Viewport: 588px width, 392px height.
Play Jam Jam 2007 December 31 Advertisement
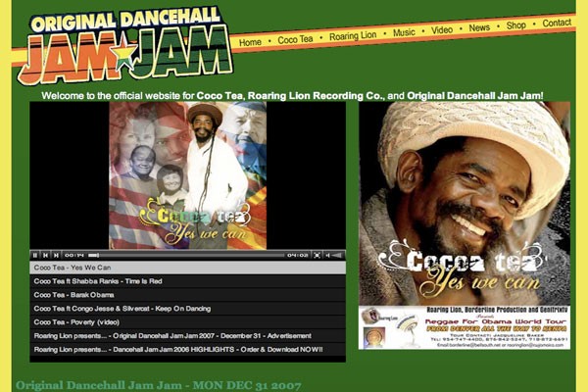(187, 336)
